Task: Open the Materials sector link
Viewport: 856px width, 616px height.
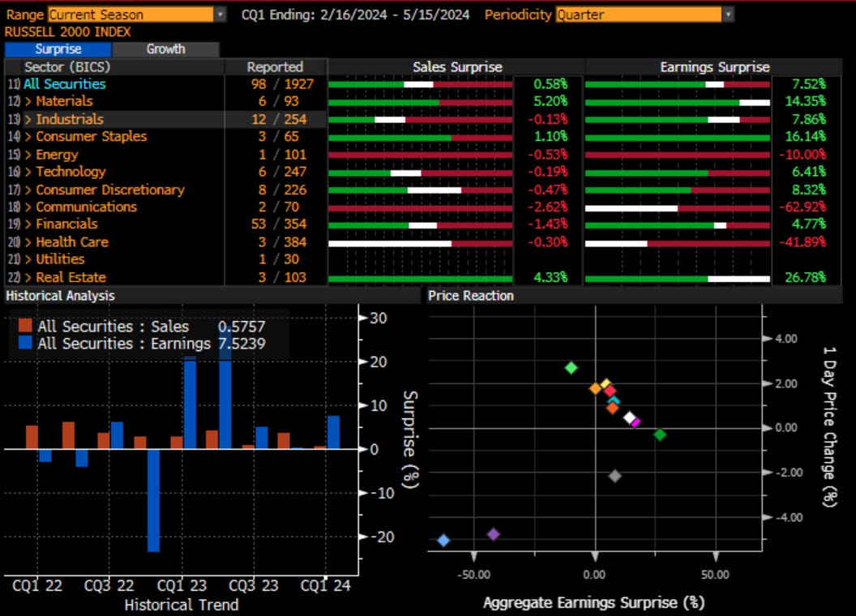Action: click(64, 101)
